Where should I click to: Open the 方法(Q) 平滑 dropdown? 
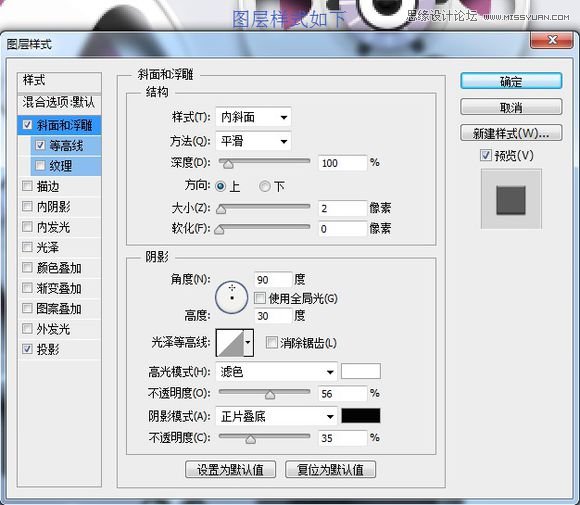253,141
